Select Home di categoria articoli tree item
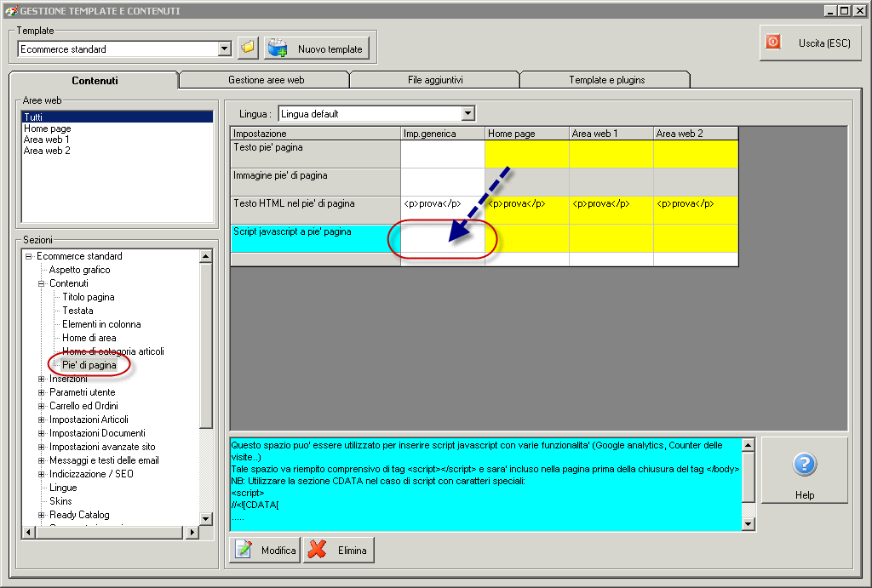This screenshot has height=588, width=872. tap(113, 351)
